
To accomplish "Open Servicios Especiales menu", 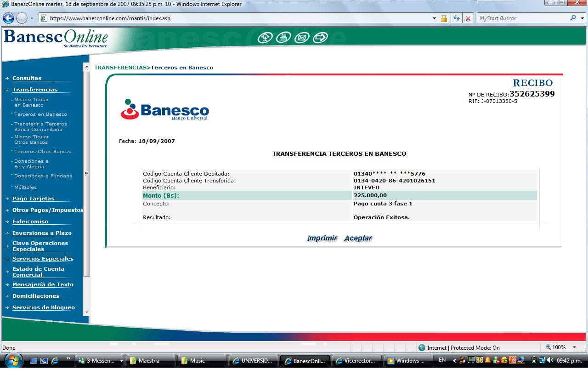I will (43, 259).
